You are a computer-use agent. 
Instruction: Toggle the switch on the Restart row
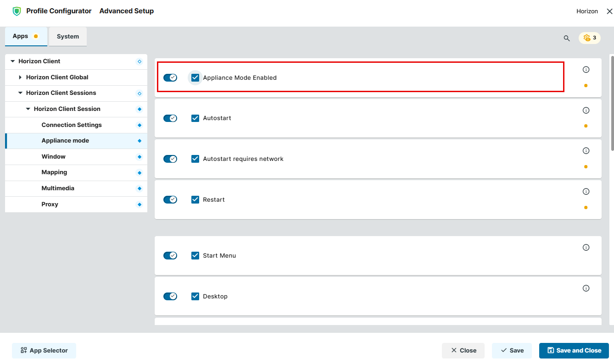170,199
